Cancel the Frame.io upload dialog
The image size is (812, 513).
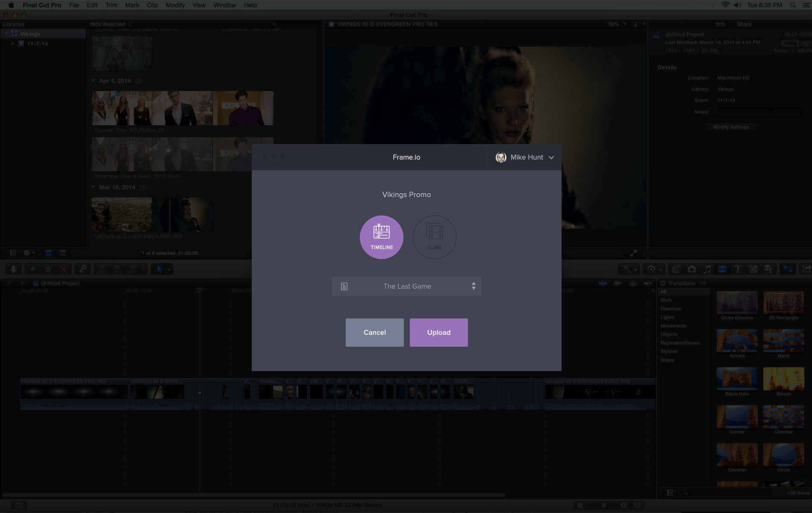point(374,333)
